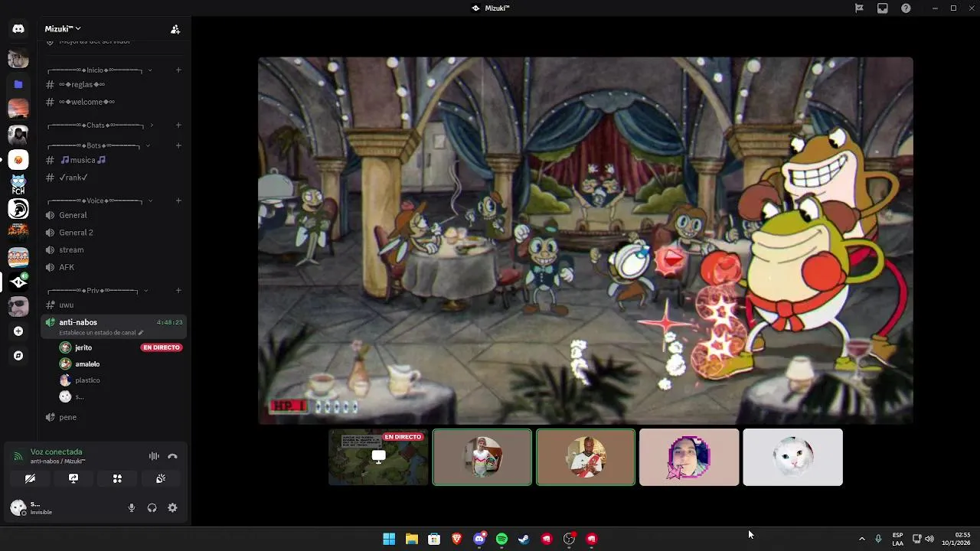The height and width of the screenshot is (551, 980).
Task: Create channel in Inicio category
Action: click(x=178, y=70)
